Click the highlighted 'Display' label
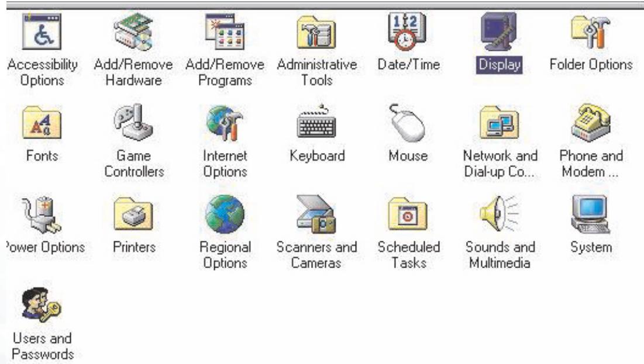This screenshot has width=644, height=364. (500, 65)
